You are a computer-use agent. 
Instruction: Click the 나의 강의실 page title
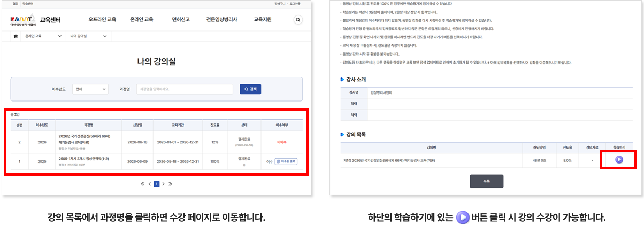[156, 61]
